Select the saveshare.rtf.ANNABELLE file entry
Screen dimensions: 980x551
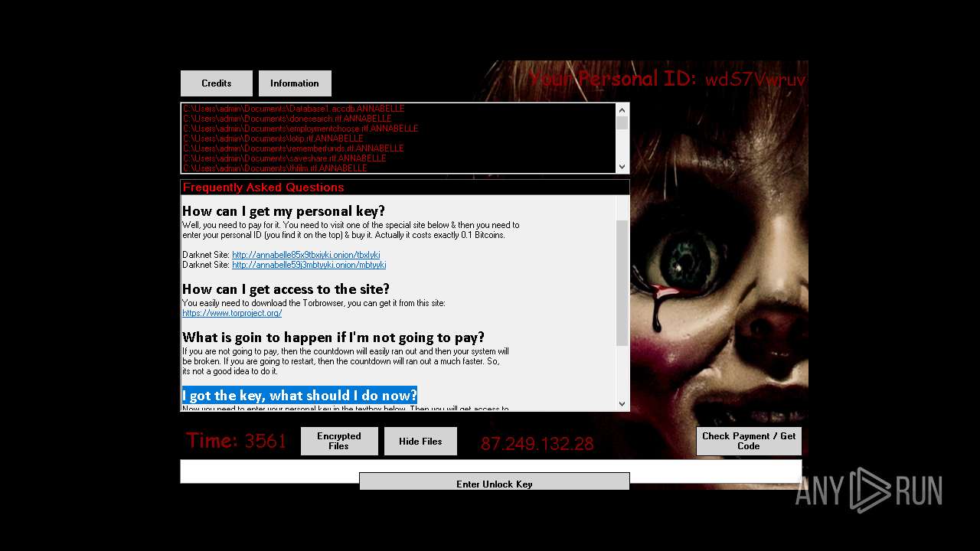[285, 158]
